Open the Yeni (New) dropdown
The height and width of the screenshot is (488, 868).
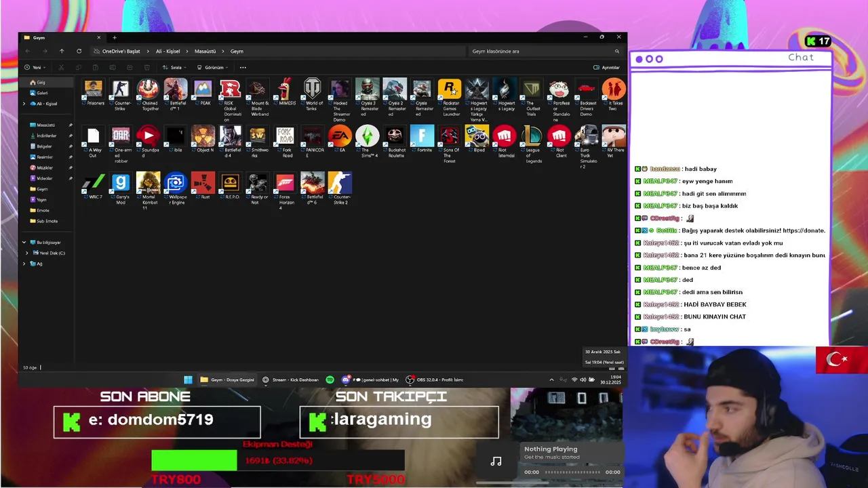[36, 67]
